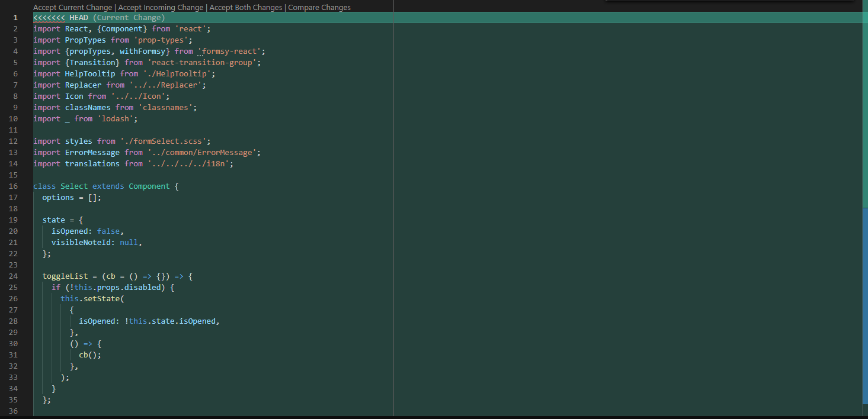Image resolution: width=868 pixels, height=419 pixels.
Task: Click the '../../Replacer' import path
Action: pos(165,85)
